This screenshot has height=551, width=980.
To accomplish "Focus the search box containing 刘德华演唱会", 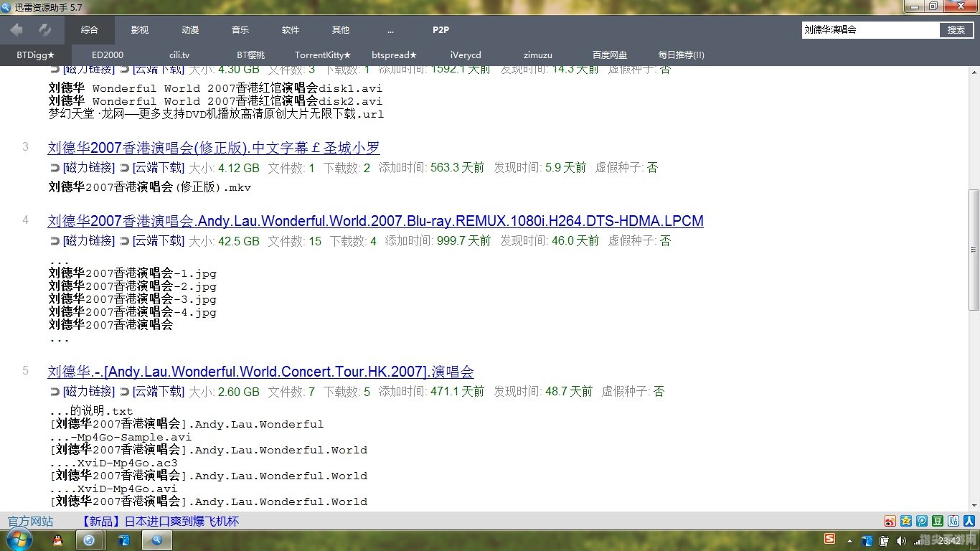I will [x=870, y=30].
